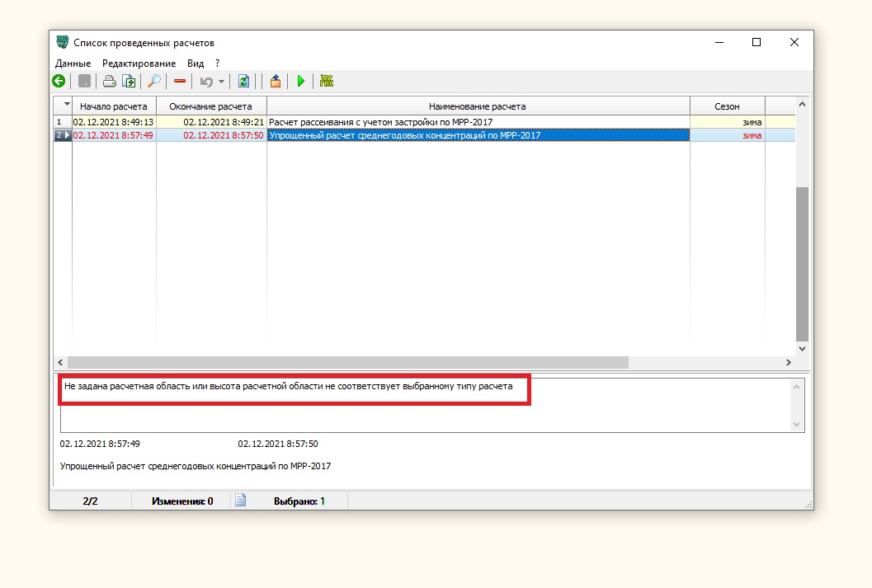Run calculation with green play icon
The height and width of the screenshot is (588, 872).
[x=301, y=81]
